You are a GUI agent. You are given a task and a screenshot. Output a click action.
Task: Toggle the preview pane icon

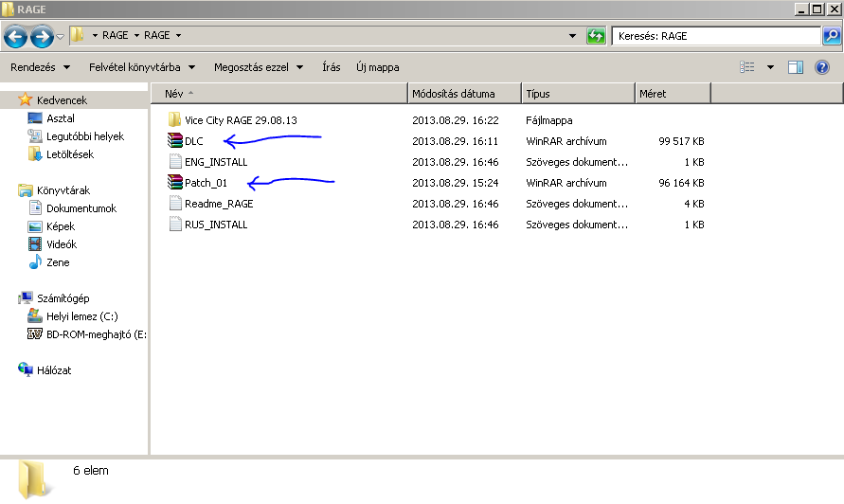795,67
